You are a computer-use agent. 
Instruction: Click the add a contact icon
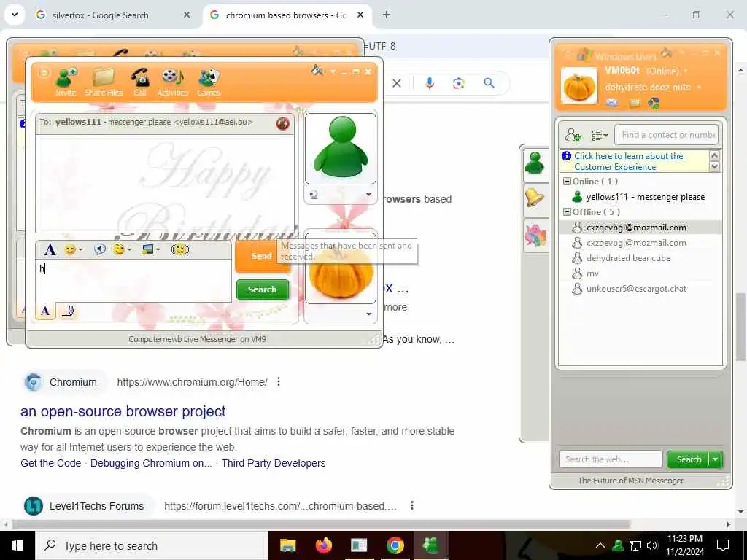[x=573, y=135]
